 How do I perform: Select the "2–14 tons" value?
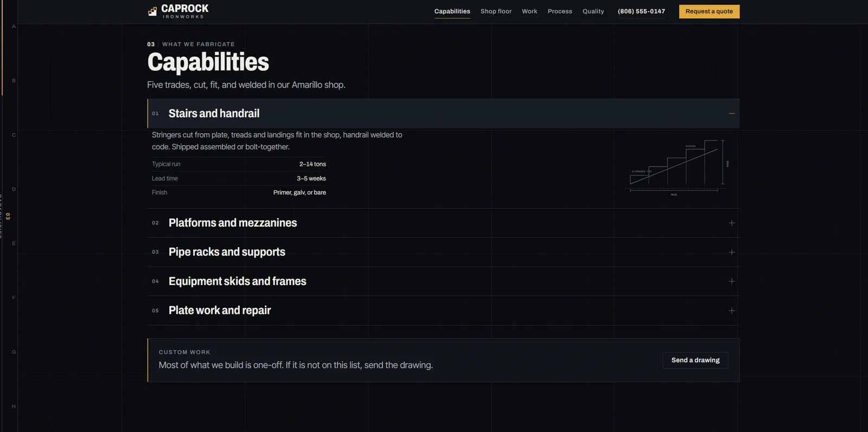pyautogui.click(x=312, y=164)
